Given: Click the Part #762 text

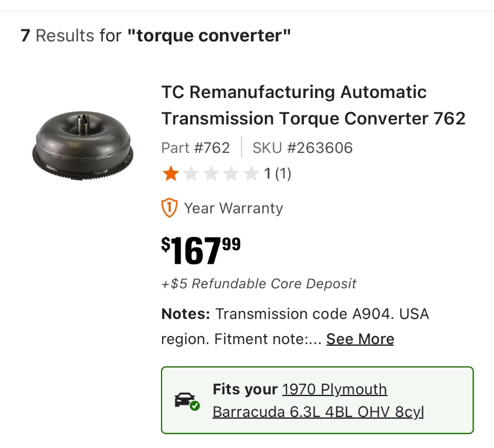Looking at the screenshot, I should 195,148.
